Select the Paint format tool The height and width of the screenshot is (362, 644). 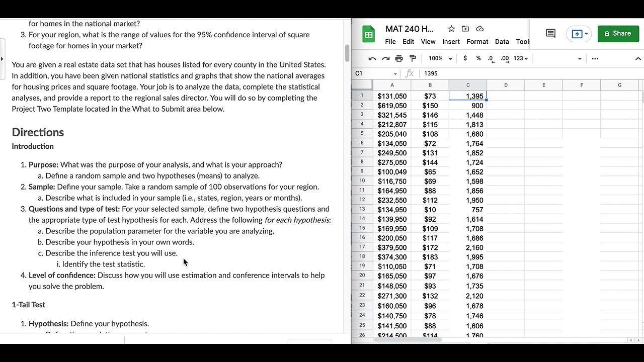[413, 58]
